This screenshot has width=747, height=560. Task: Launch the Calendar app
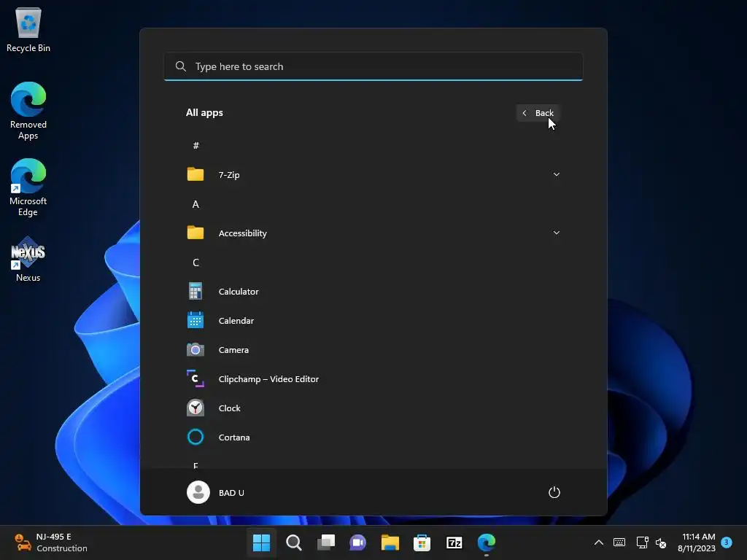click(x=373, y=321)
